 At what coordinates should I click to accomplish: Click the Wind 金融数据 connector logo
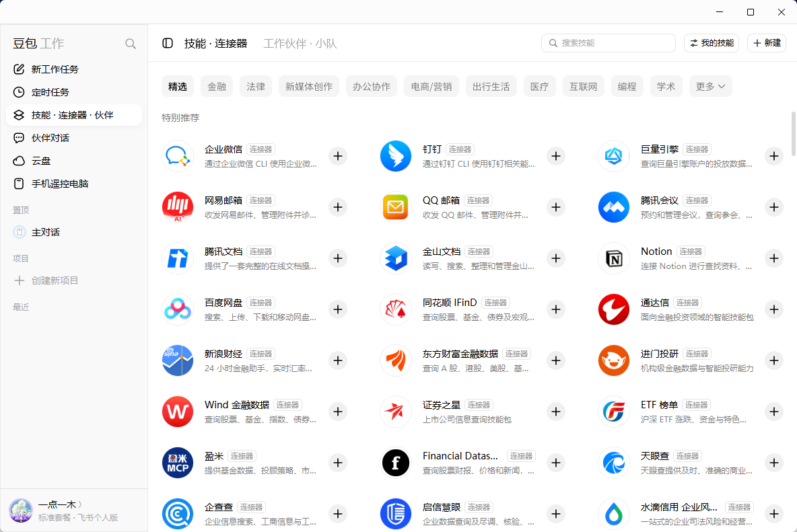pyautogui.click(x=178, y=412)
